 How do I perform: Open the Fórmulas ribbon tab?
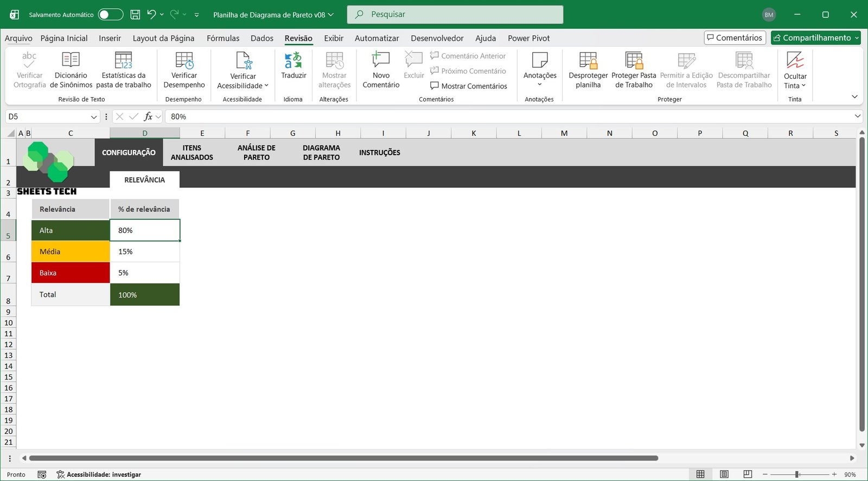pyautogui.click(x=223, y=38)
